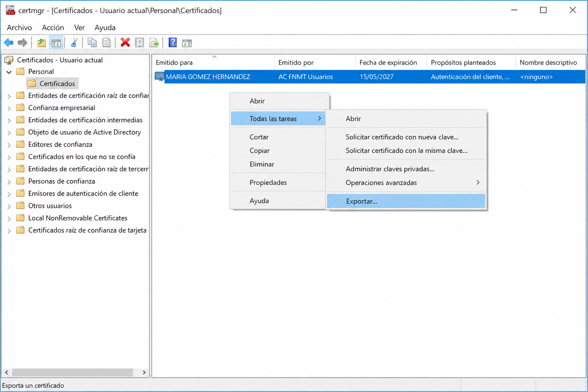Click the tree pane scroll left arrow
The width and height of the screenshot is (588, 392).
(7, 372)
